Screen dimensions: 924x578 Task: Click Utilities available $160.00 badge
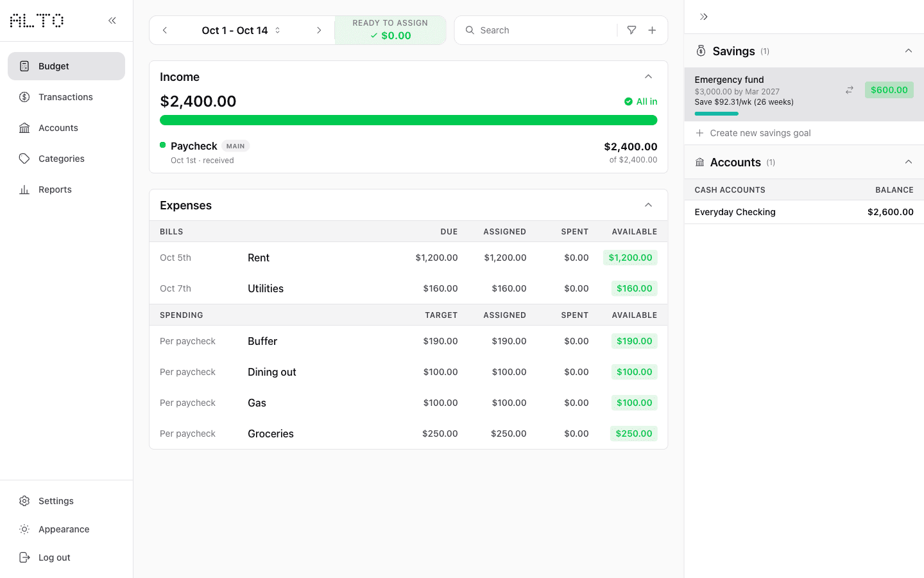point(634,288)
